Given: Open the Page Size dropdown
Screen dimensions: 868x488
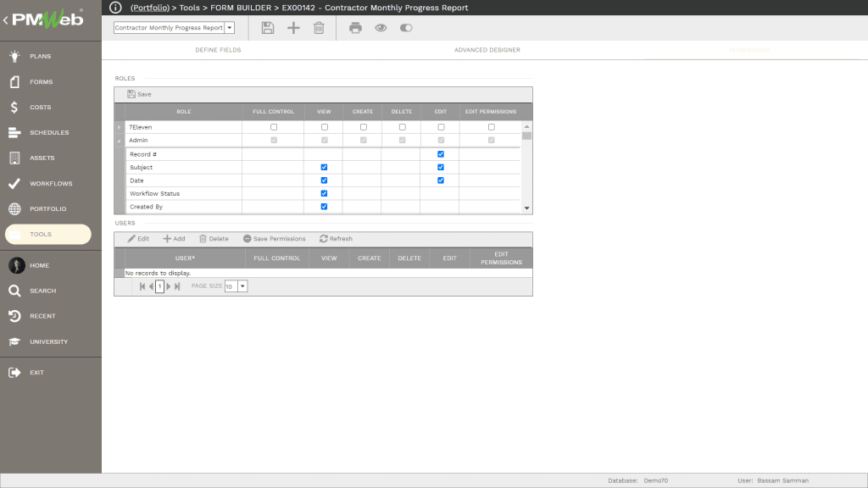Looking at the screenshot, I should [242, 286].
